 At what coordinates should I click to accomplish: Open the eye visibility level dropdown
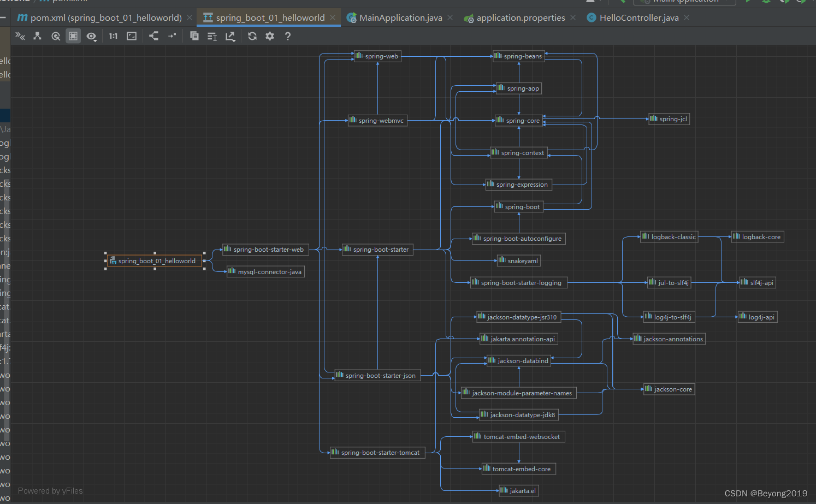pyautogui.click(x=91, y=36)
